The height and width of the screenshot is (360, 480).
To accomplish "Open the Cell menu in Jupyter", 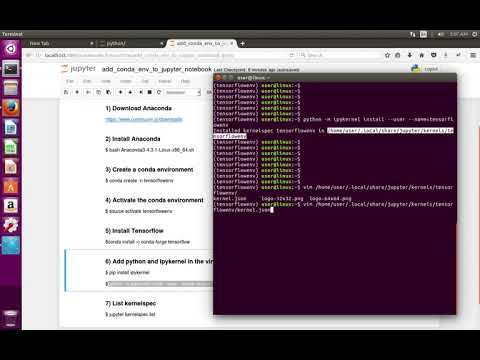I will click(x=145, y=81).
